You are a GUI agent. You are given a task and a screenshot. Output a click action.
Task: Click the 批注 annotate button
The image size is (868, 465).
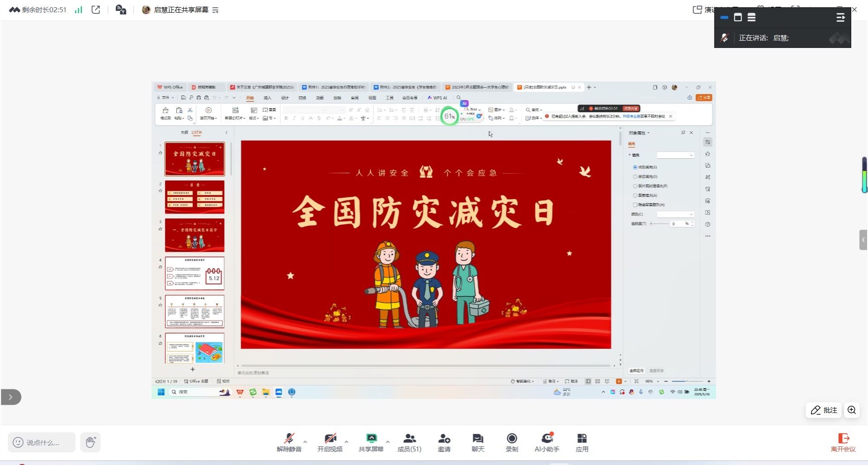824,410
